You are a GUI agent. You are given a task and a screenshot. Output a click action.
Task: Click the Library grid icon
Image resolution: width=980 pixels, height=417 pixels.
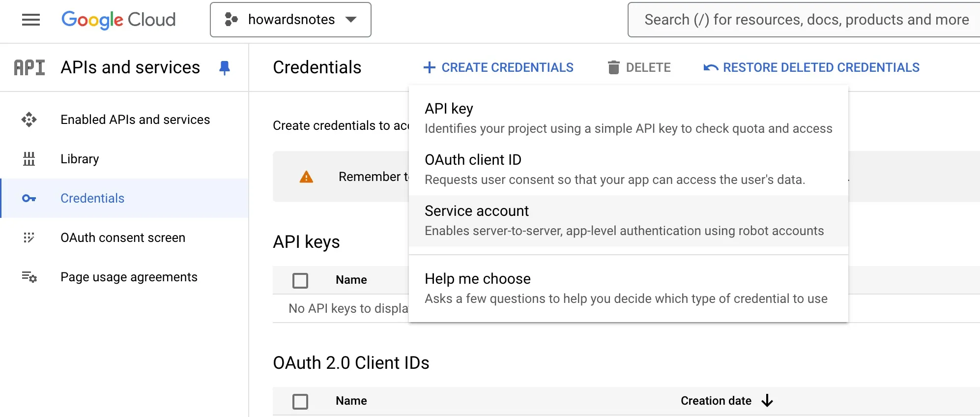tap(29, 159)
